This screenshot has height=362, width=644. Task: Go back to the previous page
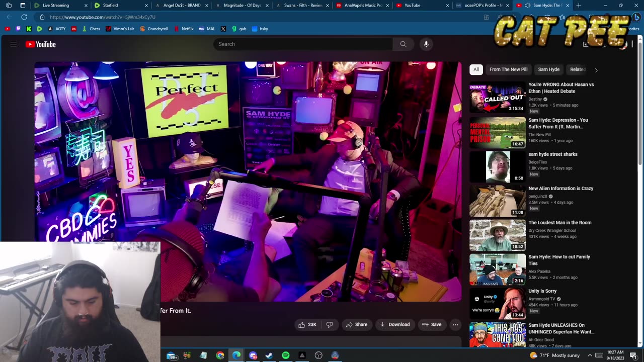[10, 17]
